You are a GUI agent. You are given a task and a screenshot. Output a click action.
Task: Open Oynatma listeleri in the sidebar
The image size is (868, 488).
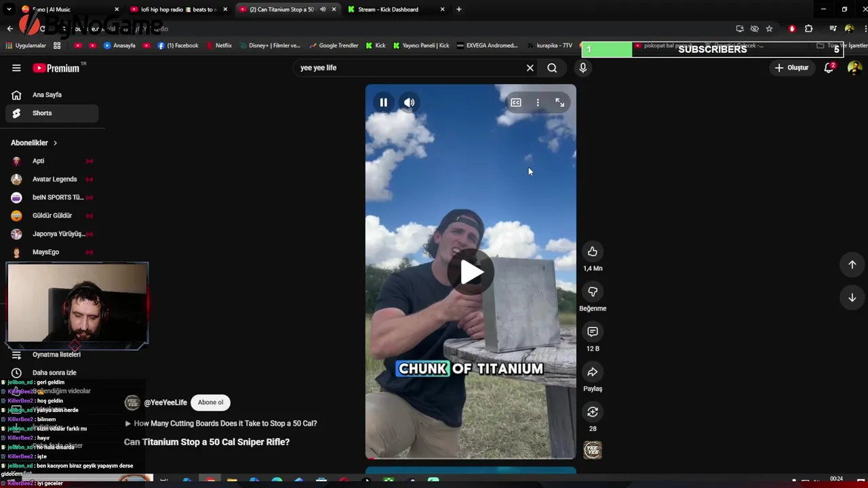click(52, 354)
